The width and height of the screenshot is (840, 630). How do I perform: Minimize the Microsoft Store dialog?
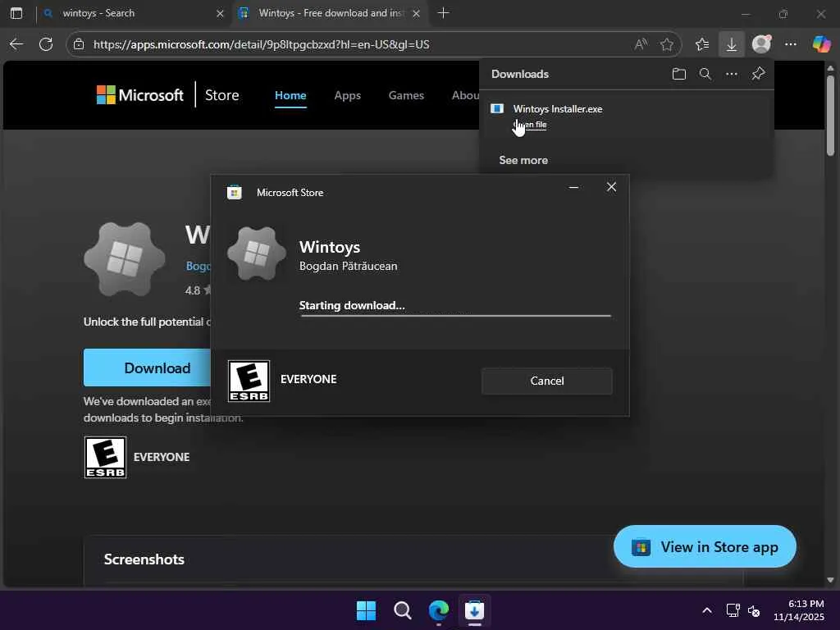coord(573,187)
